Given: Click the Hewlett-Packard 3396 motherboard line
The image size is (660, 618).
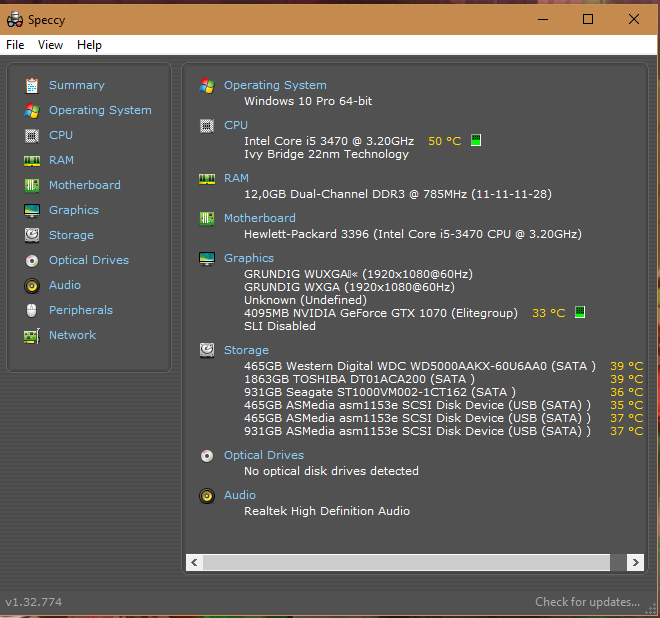Looking at the screenshot, I should [x=413, y=234].
